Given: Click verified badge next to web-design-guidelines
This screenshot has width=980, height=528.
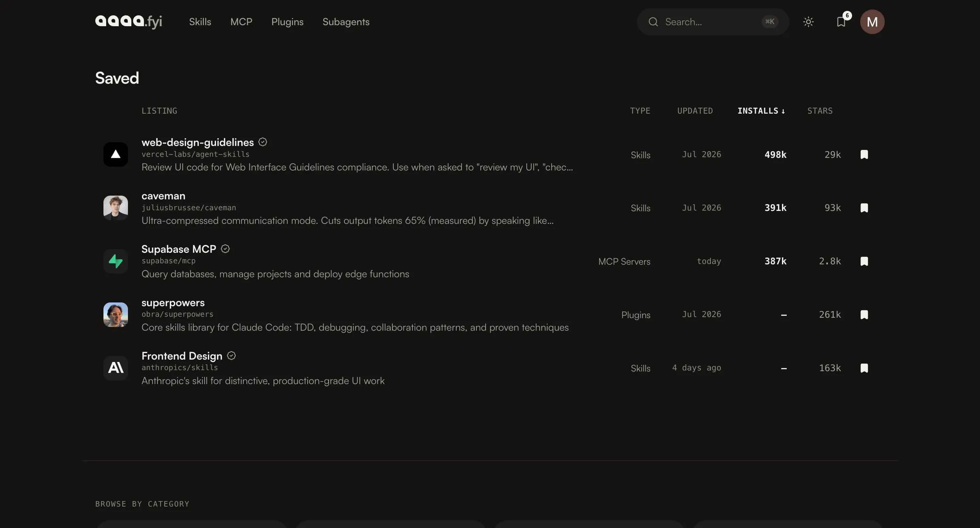Looking at the screenshot, I should coord(262,142).
